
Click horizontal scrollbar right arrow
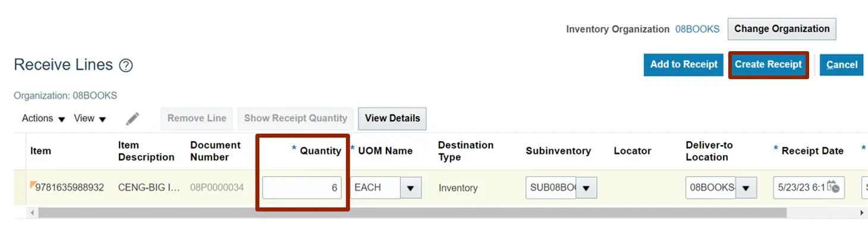coord(862,213)
